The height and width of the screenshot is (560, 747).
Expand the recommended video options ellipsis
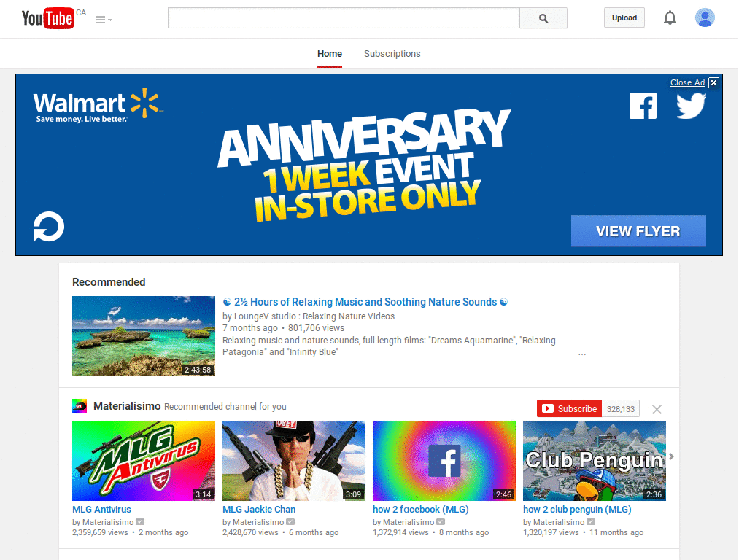point(581,354)
